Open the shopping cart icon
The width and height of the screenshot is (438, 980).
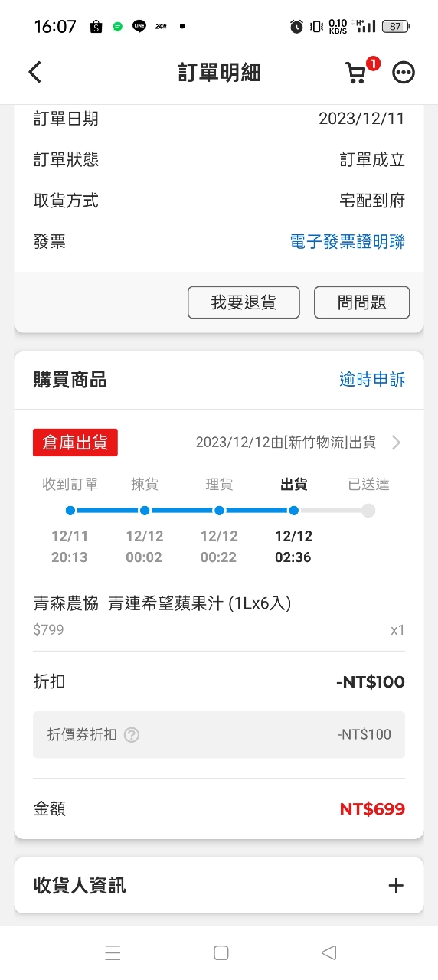pos(356,72)
